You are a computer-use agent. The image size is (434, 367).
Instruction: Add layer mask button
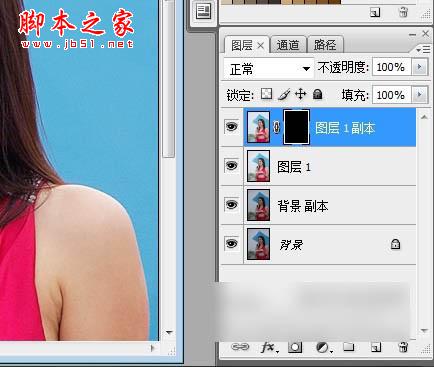pyautogui.click(x=295, y=347)
